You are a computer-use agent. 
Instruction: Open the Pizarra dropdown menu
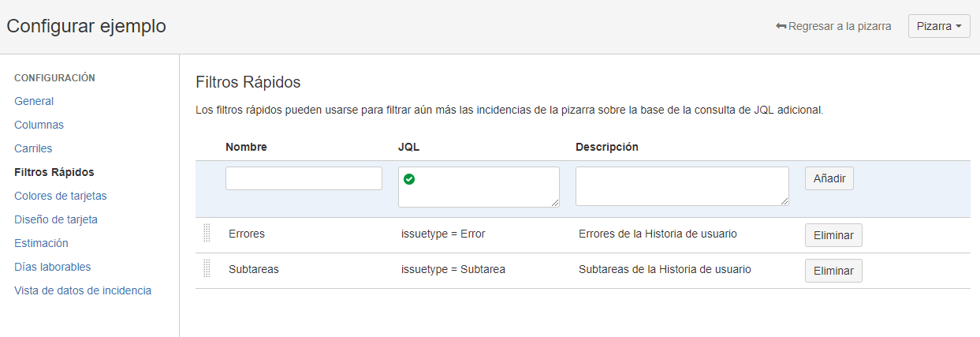[939, 26]
